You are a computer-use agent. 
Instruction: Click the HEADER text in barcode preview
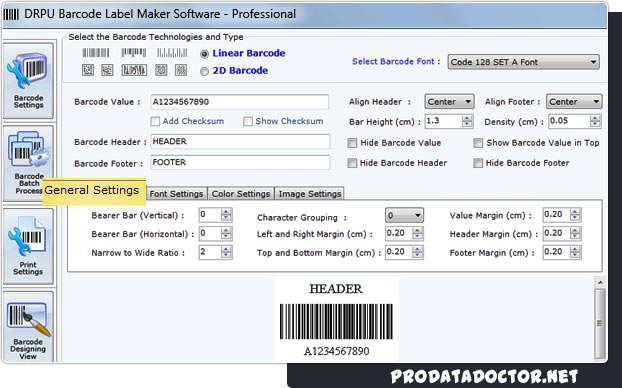coord(336,289)
